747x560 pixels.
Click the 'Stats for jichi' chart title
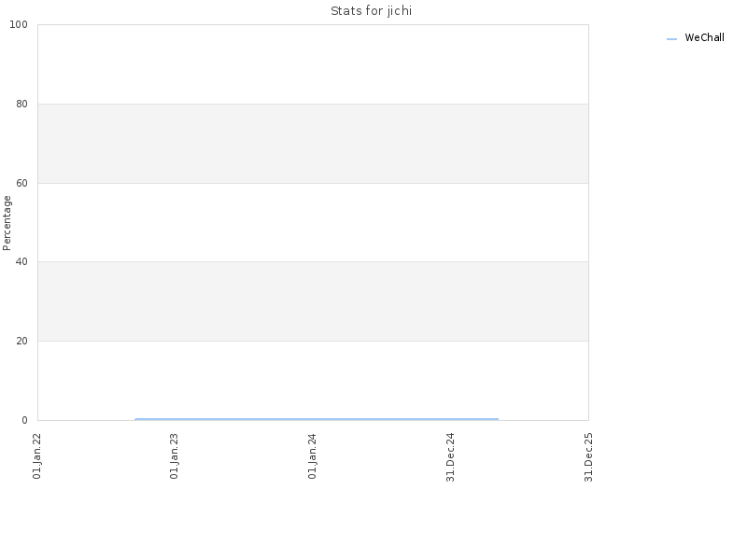pyautogui.click(x=371, y=11)
